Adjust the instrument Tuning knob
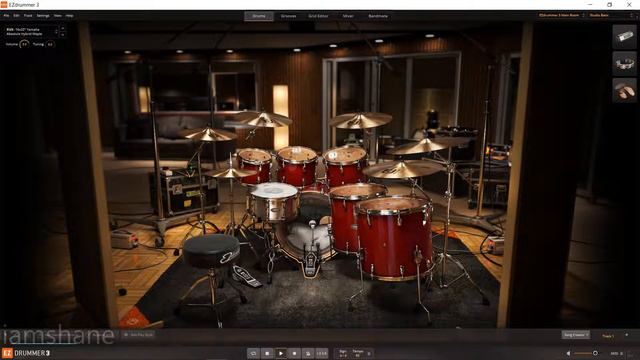 coord(50,44)
